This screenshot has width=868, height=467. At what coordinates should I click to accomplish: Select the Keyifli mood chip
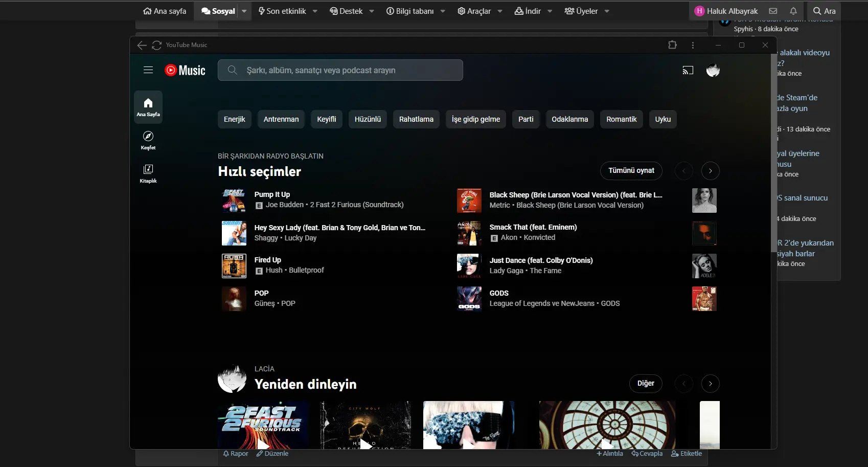point(327,119)
